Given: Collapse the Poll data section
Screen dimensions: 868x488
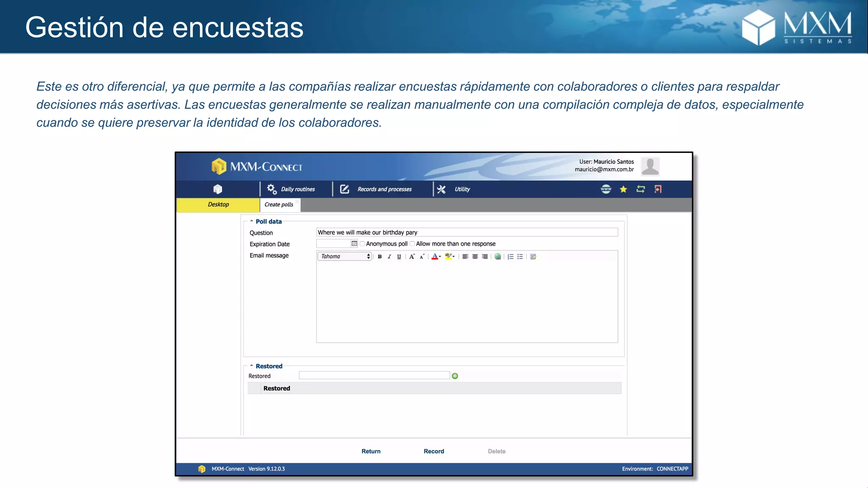Looking at the screenshot, I should coord(251,221).
